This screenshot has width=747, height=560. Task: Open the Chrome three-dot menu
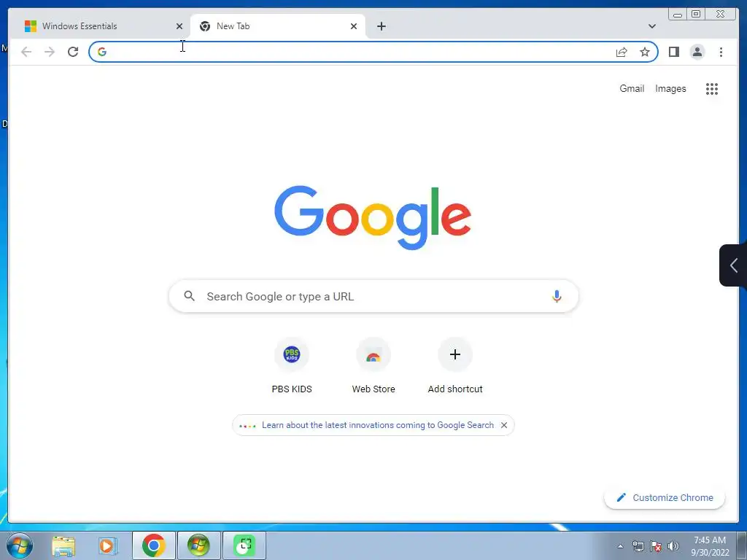pyautogui.click(x=721, y=52)
